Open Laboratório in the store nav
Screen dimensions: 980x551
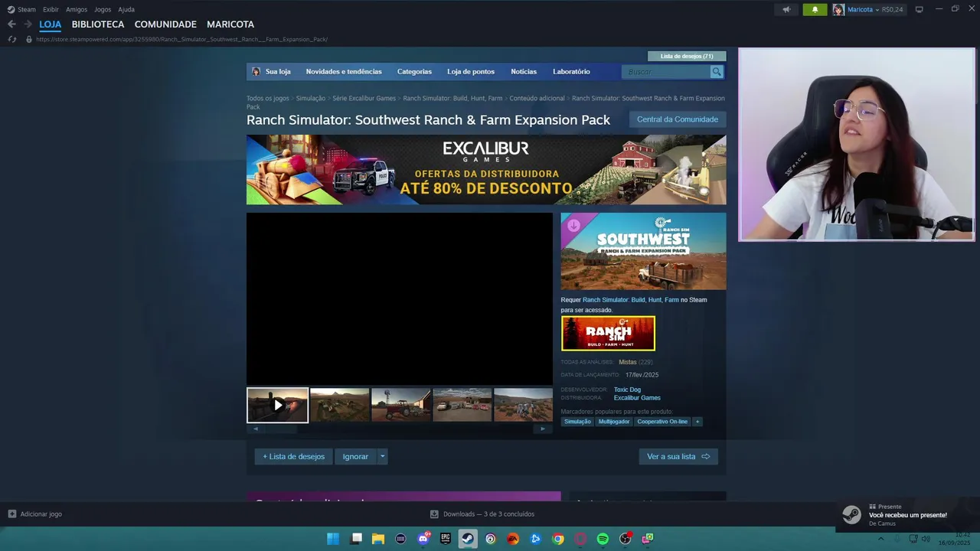pos(571,71)
